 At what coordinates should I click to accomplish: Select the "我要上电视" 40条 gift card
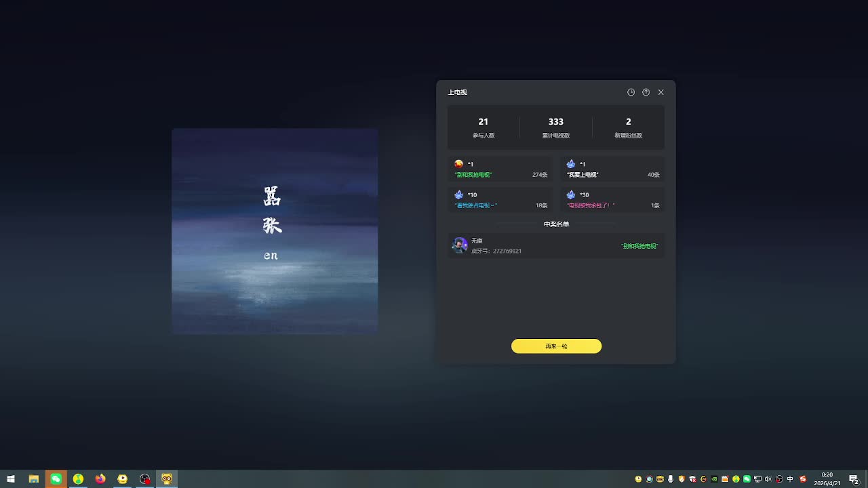pyautogui.click(x=612, y=169)
